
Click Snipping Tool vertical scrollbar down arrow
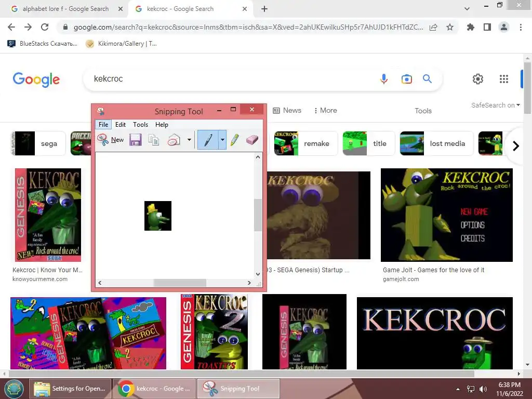click(x=258, y=274)
